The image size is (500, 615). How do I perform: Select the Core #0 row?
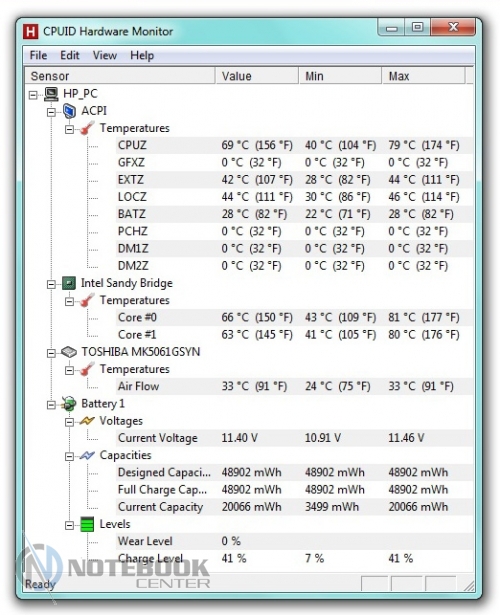(x=294, y=318)
